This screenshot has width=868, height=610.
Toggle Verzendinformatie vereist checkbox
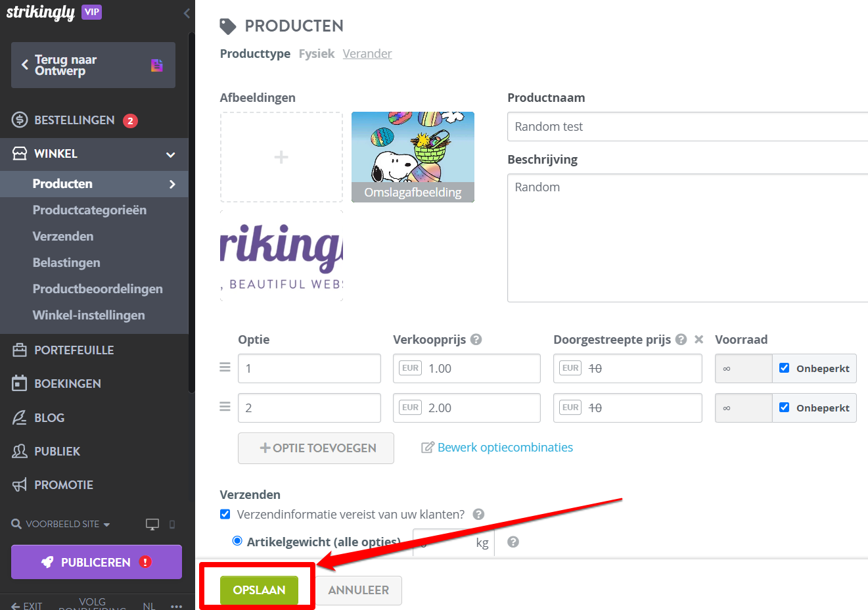(225, 514)
